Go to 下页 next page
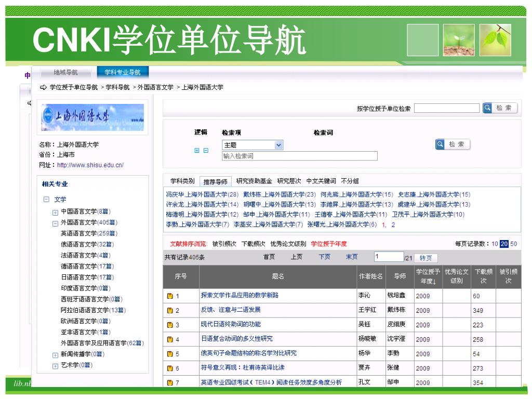This screenshot has height=399, width=532. pyautogui.click(x=324, y=257)
